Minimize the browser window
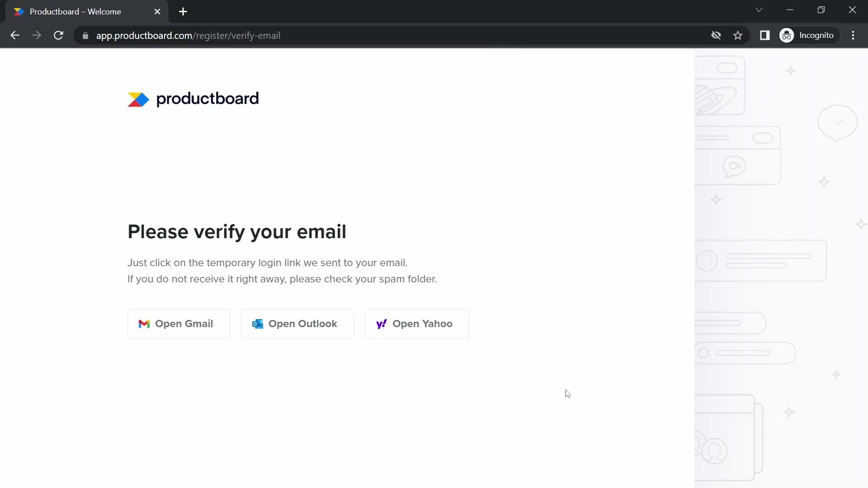 point(790,10)
